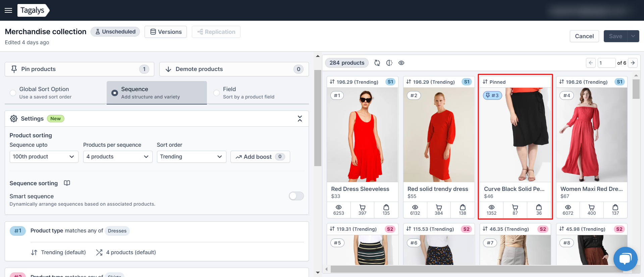Toggle the preview eye icon beside 284 products
644x277 pixels.
(401, 63)
